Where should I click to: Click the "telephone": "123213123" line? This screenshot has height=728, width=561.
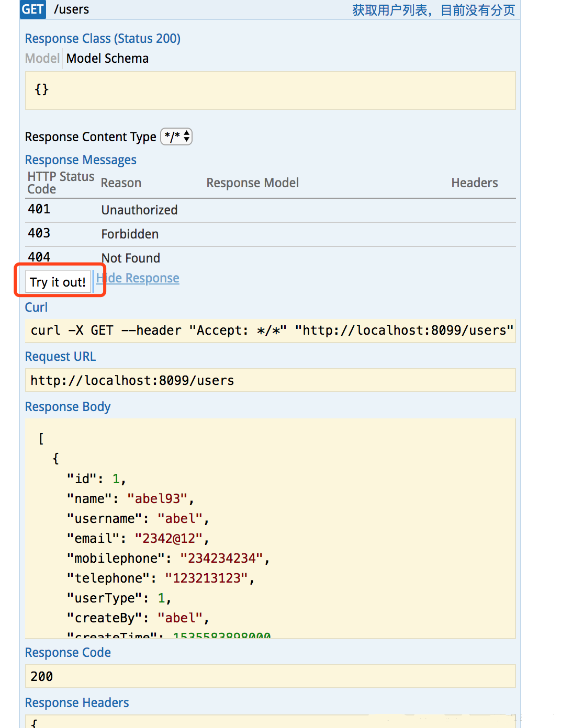[161, 578]
